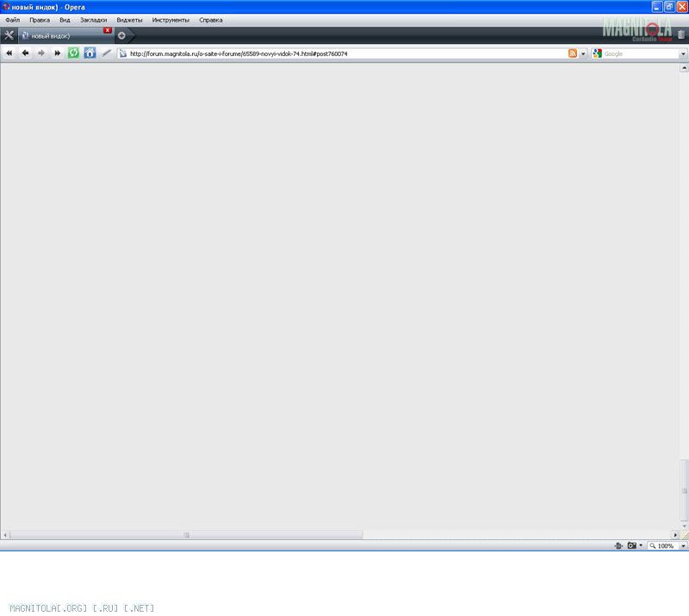
Task: Click the Google search engine icon
Action: [597, 53]
